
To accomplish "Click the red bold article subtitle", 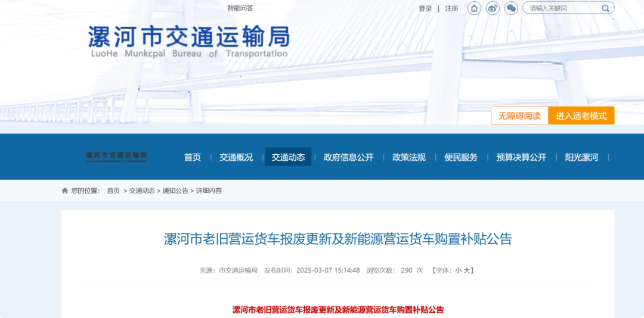I will tap(338, 310).
